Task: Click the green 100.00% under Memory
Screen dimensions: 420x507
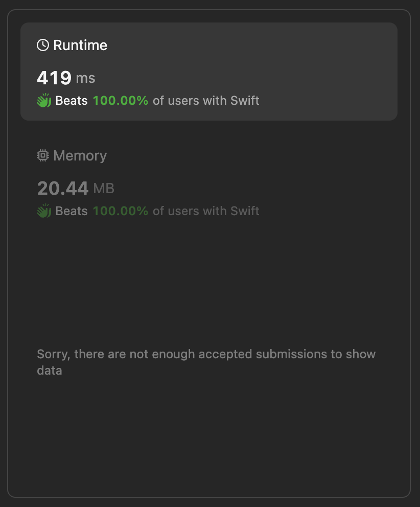Action: 121,211
